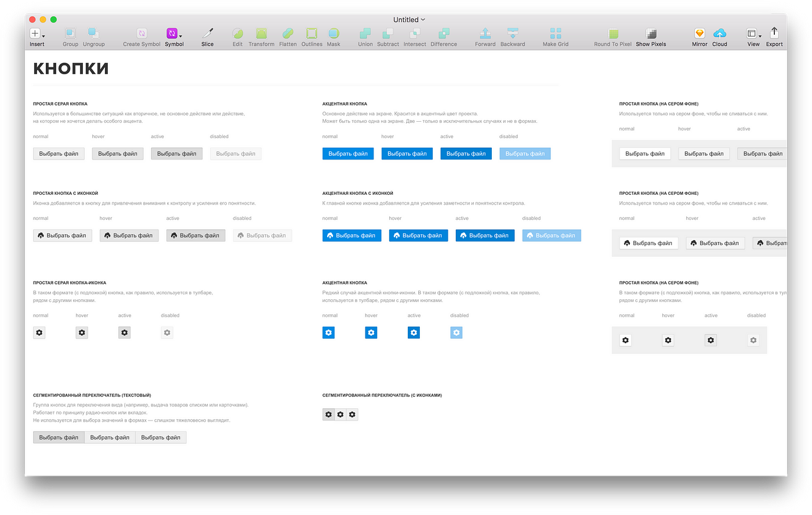Toggle Show Pixels mode
The height and width of the screenshot is (515, 812).
click(x=651, y=33)
